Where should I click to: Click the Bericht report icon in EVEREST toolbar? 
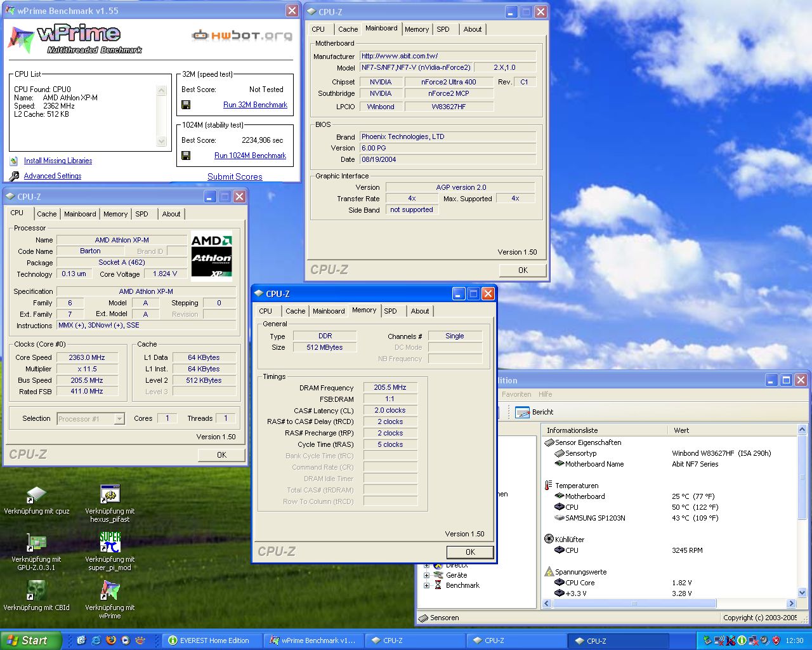click(522, 412)
